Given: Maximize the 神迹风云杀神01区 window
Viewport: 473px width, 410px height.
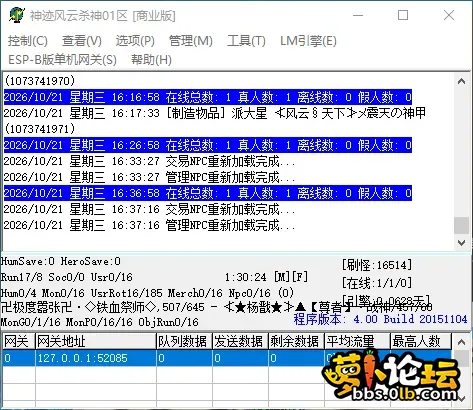Looking at the screenshot, I should (403, 15).
